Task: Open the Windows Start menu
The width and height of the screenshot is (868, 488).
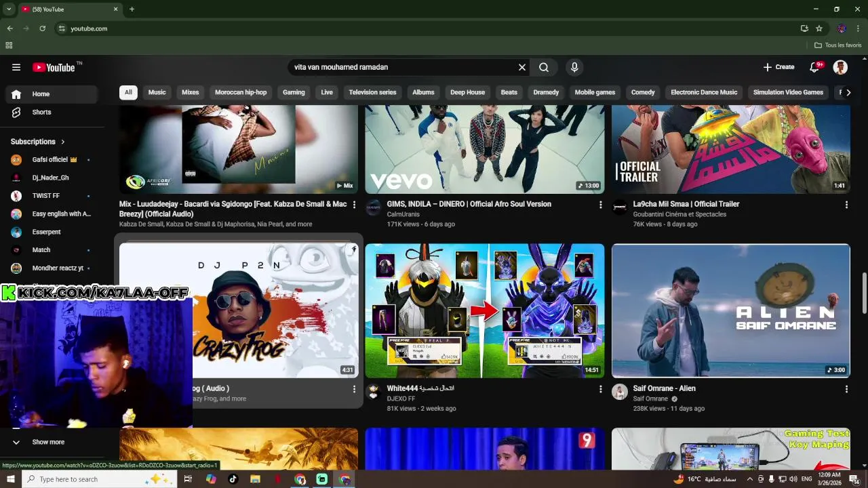Action: (10, 479)
